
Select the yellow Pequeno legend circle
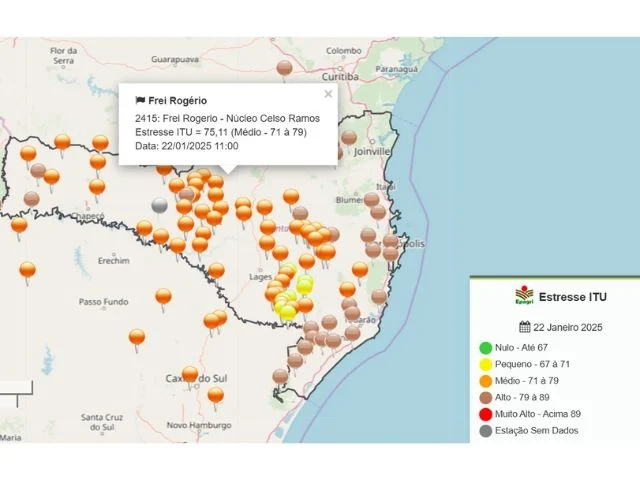(486, 365)
